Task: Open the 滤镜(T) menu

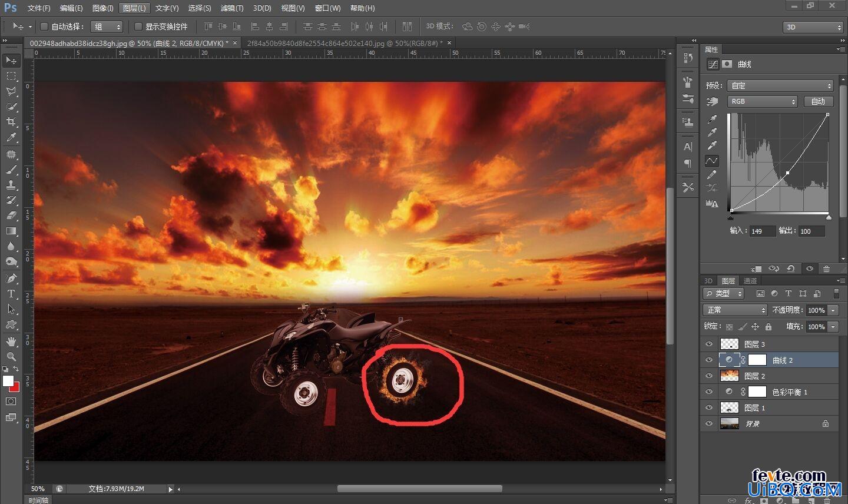Action: tap(231, 8)
